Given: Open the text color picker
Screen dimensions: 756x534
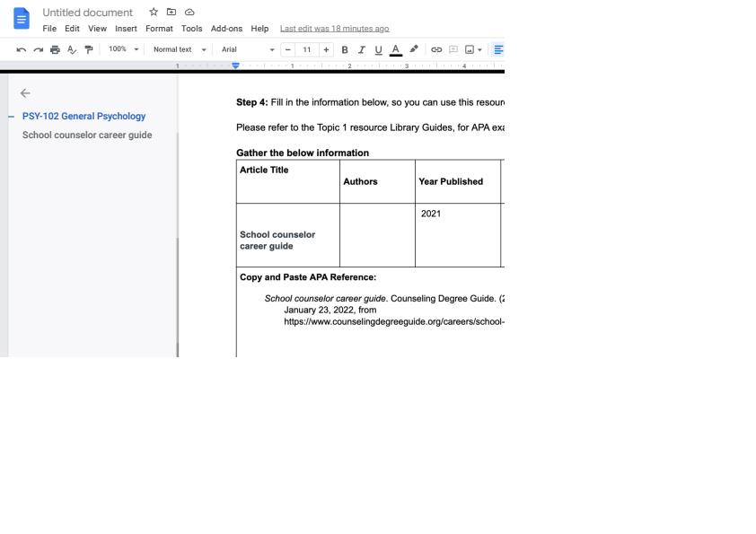Looking at the screenshot, I should coord(395,50).
